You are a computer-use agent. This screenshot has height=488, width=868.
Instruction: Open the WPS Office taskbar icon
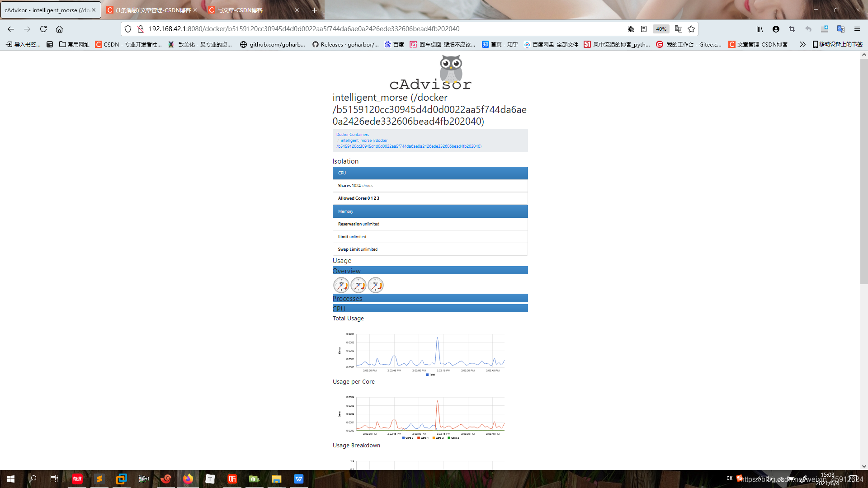299,479
